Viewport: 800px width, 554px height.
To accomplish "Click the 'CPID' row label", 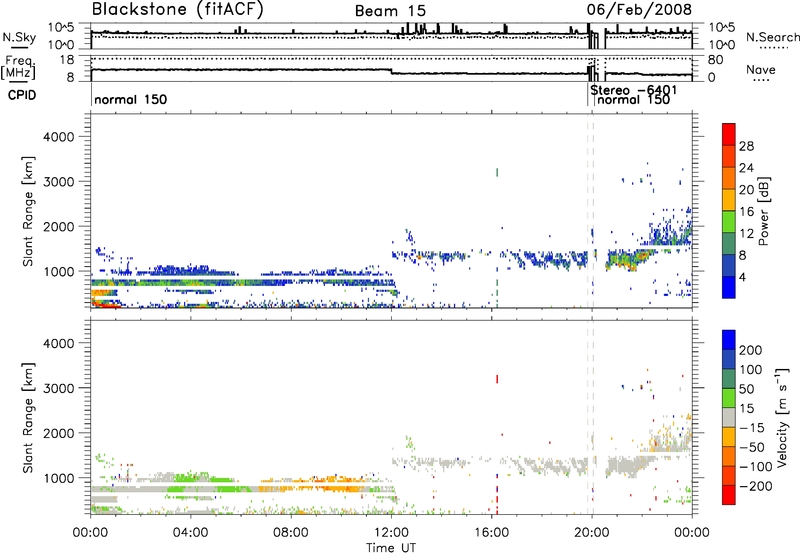I will [22, 95].
